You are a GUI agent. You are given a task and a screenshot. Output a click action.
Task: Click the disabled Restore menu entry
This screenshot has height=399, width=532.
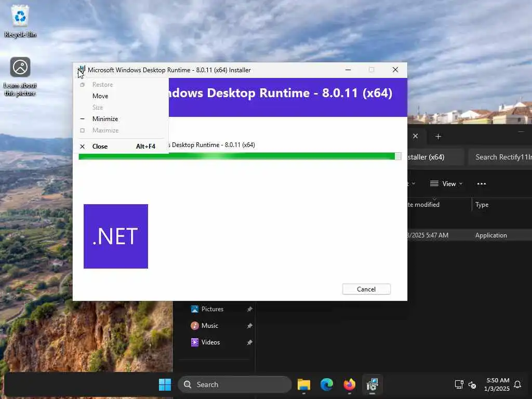121,85
